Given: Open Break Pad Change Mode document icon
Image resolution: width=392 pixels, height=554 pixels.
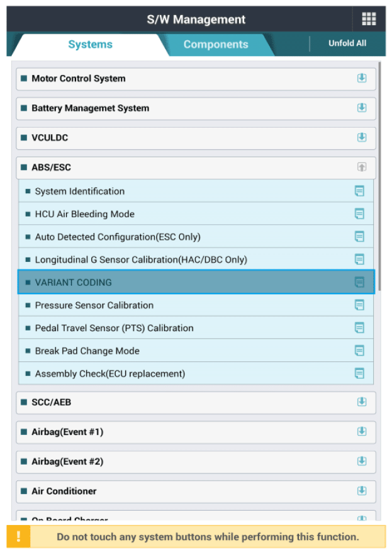Looking at the screenshot, I should coord(359,351).
